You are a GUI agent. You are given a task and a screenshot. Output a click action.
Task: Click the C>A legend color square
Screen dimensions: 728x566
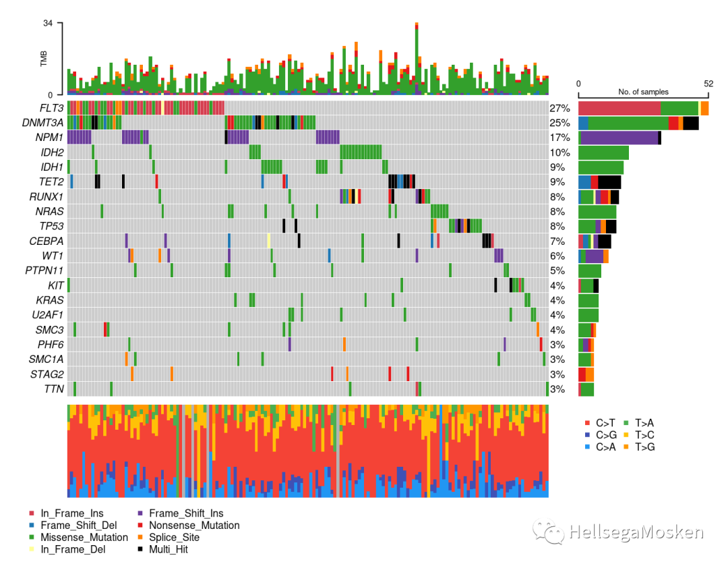pyautogui.click(x=587, y=447)
